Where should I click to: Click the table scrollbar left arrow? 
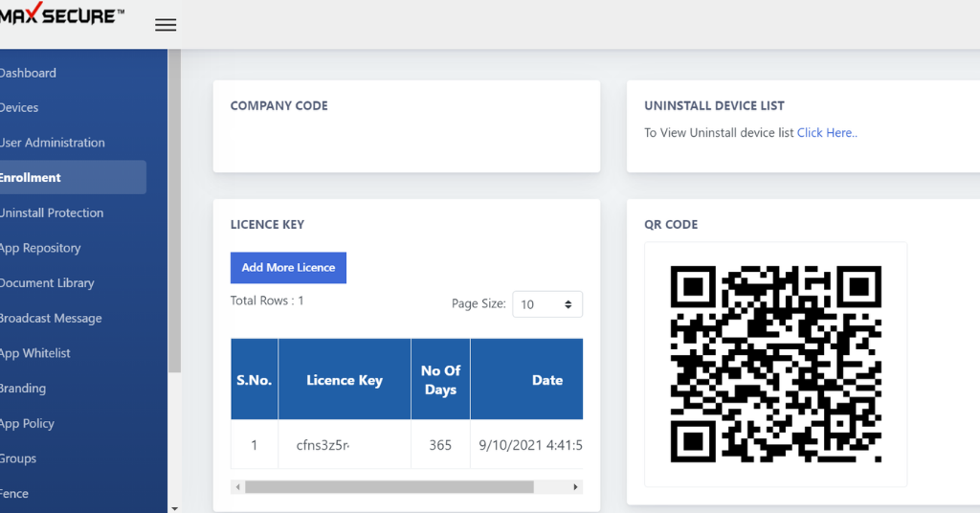237,487
